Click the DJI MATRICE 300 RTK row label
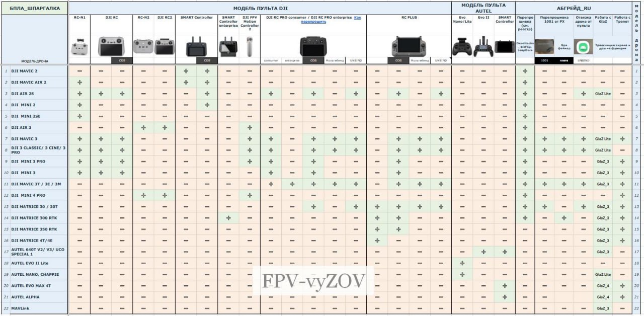Image resolution: width=644 pixels, height=316 pixels. tap(34, 218)
